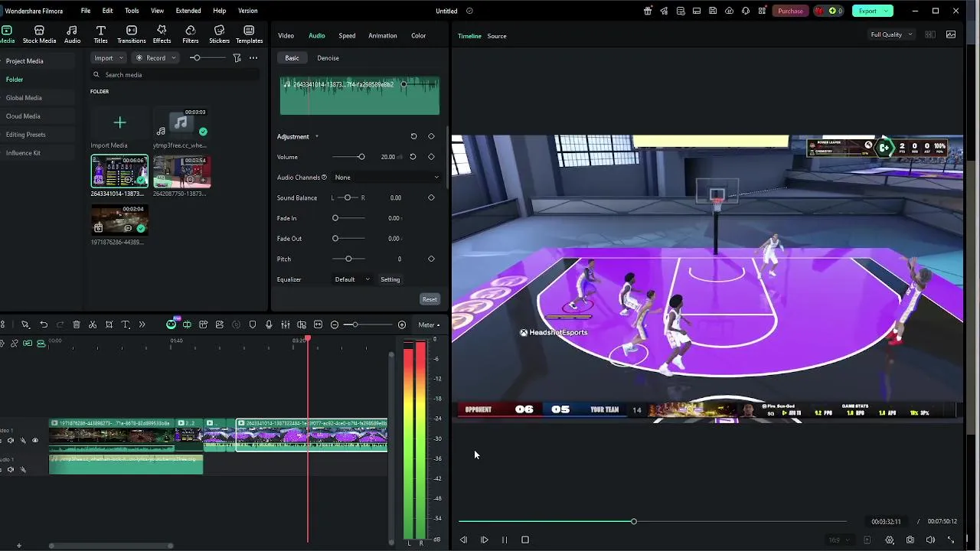Switch to the Denoise tab
The image size is (980, 551).
[328, 58]
